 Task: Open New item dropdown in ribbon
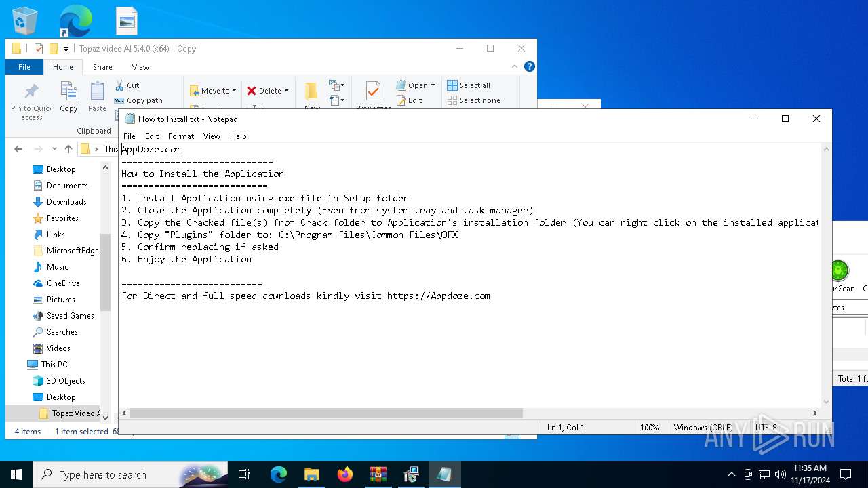[x=337, y=85]
